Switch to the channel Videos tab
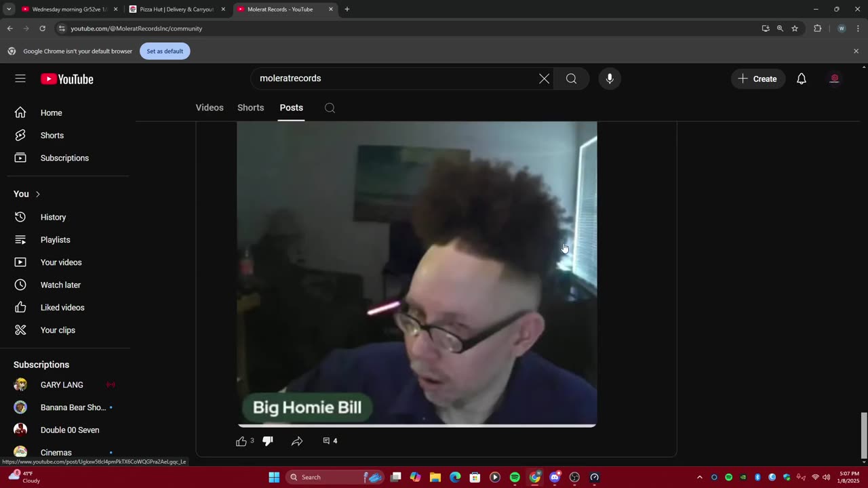The width and height of the screenshot is (868, 488). (x=210, y=108)
